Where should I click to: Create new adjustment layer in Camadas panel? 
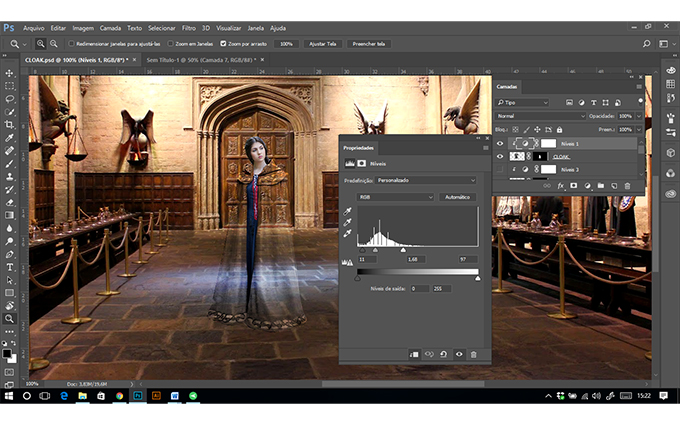(587, 186)
